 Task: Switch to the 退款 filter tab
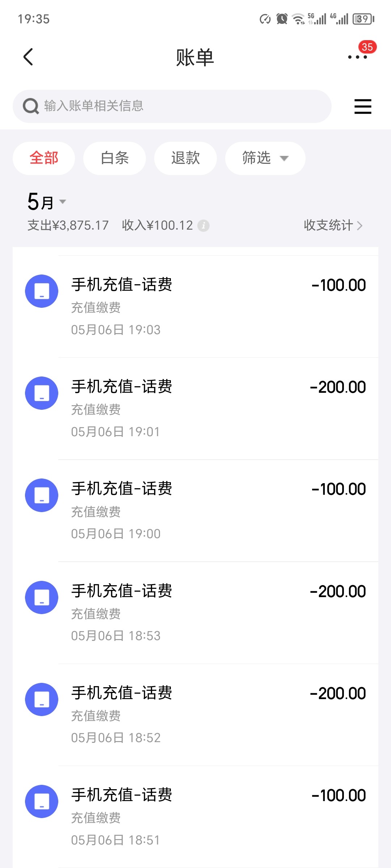point(185,158)
